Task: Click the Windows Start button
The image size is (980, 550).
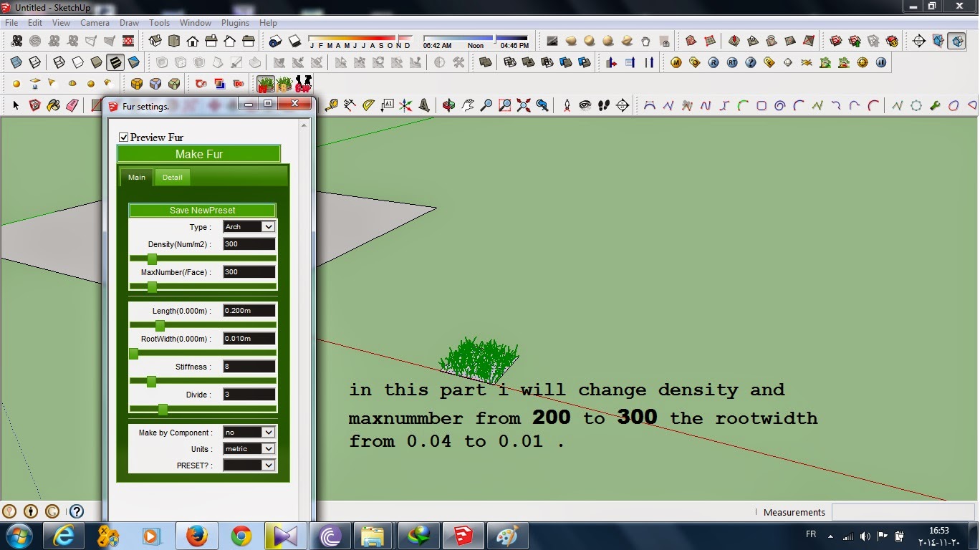Action: tap(19, 536)
